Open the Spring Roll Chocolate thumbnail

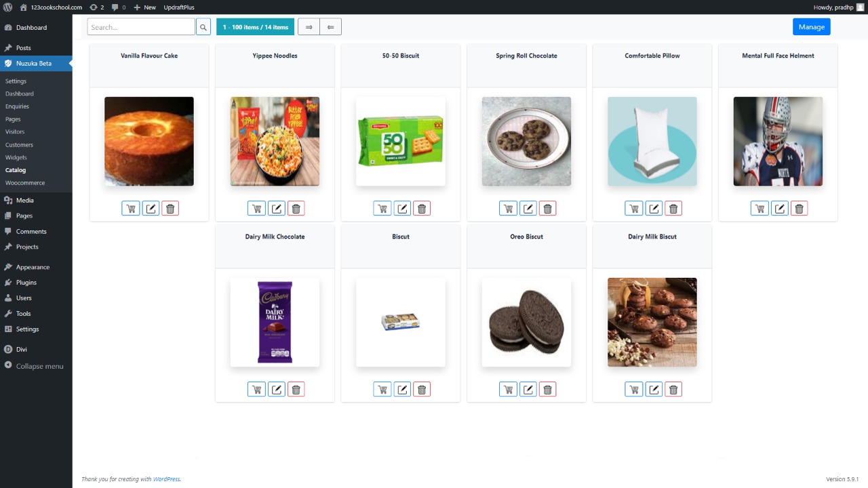tap(526, 141)
